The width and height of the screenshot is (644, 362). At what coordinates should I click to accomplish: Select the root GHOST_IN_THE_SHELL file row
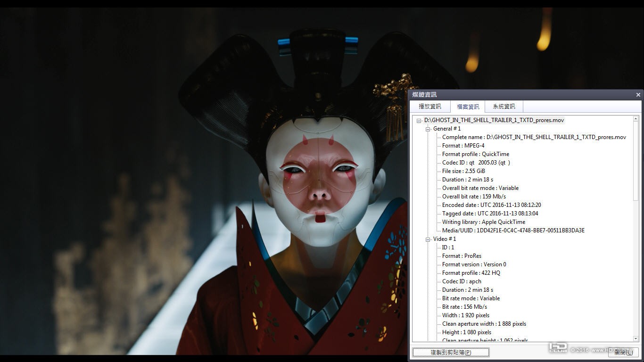tap(494, 120)
